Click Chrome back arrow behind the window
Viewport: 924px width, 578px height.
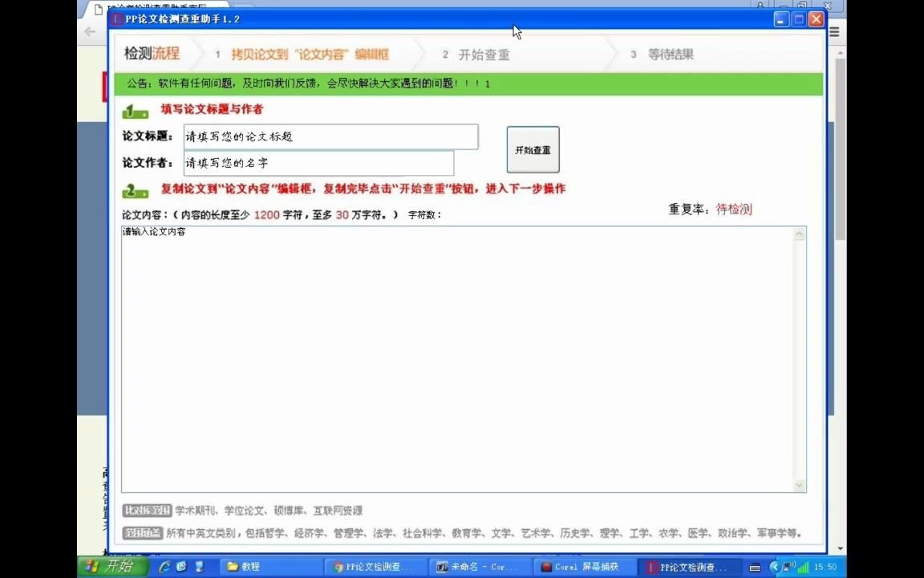90,32
